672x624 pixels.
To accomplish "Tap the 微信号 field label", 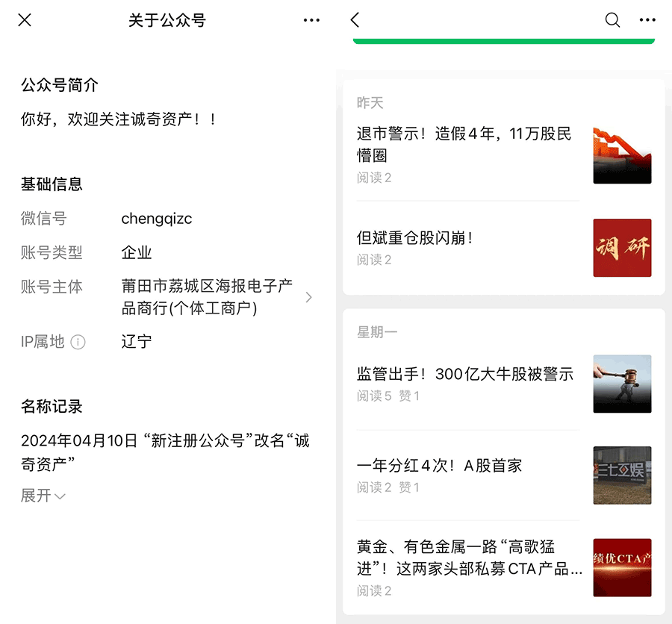I will (x=44, y=219).
